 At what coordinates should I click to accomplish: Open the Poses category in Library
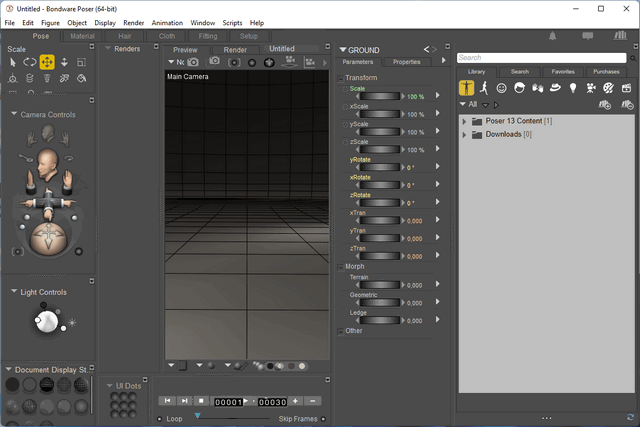[x=484, y=88]
